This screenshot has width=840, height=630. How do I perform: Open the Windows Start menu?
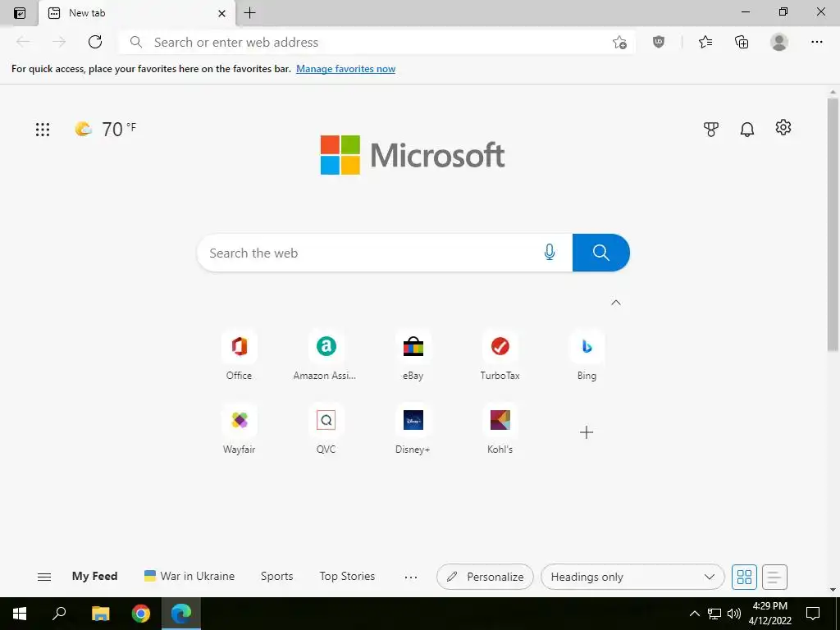20,614
